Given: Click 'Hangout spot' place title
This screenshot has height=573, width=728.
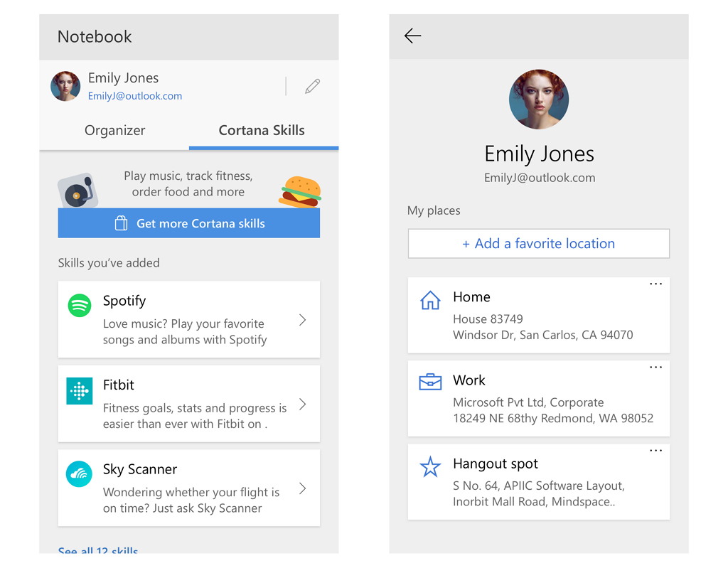Looking at the screenshot, I should pyautogui.click(x=496, y=464).
